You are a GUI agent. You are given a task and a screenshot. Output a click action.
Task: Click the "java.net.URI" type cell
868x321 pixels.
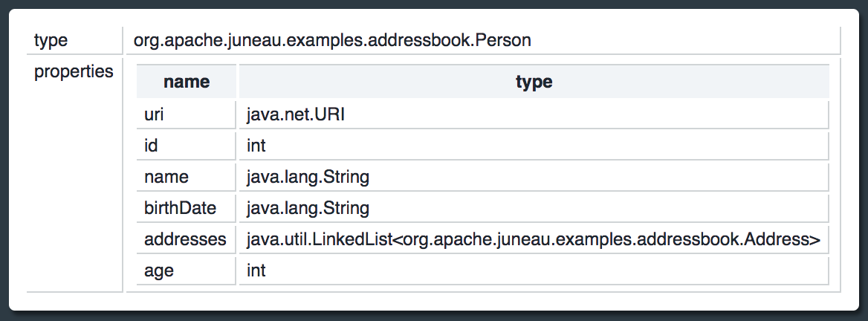click(296, 115)
